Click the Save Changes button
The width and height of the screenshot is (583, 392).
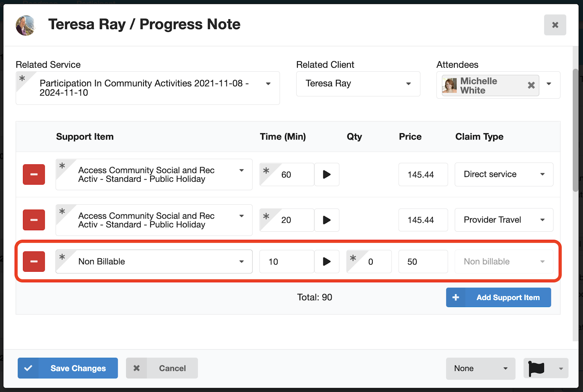[x=68, y=368]
